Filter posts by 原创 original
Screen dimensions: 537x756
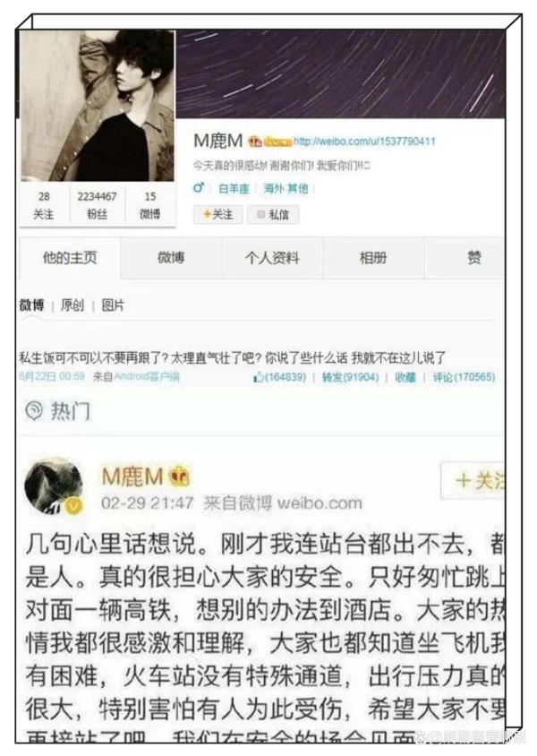click(x=72, y=305)
